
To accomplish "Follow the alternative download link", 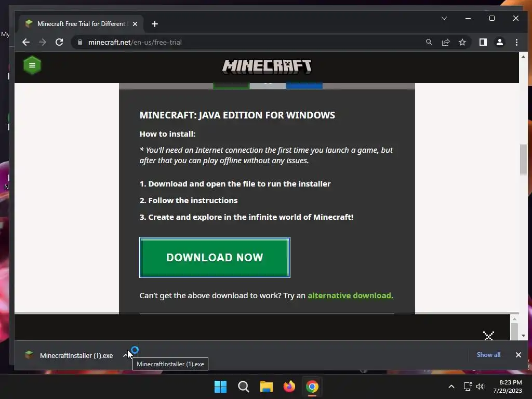I will pos(351,296).
